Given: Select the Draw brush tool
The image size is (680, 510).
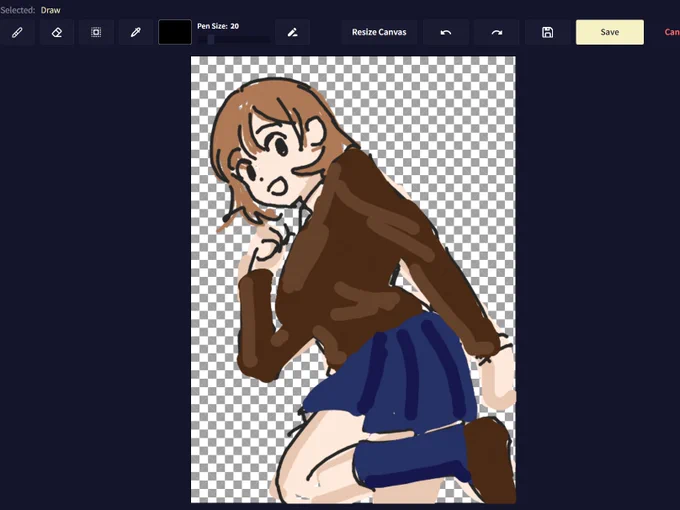Looking at the screenshot, I should point(17,32).
